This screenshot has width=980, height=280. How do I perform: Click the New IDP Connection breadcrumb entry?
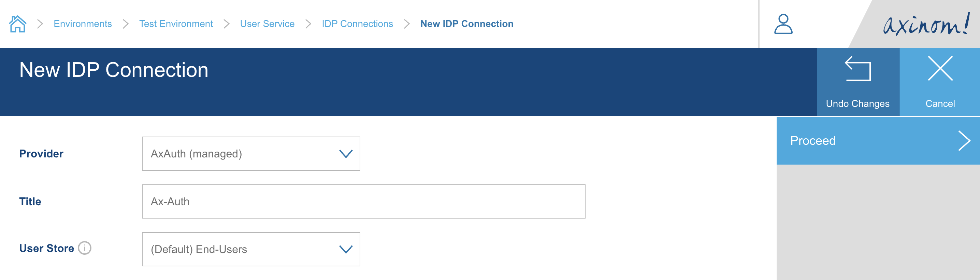point(466,24)
